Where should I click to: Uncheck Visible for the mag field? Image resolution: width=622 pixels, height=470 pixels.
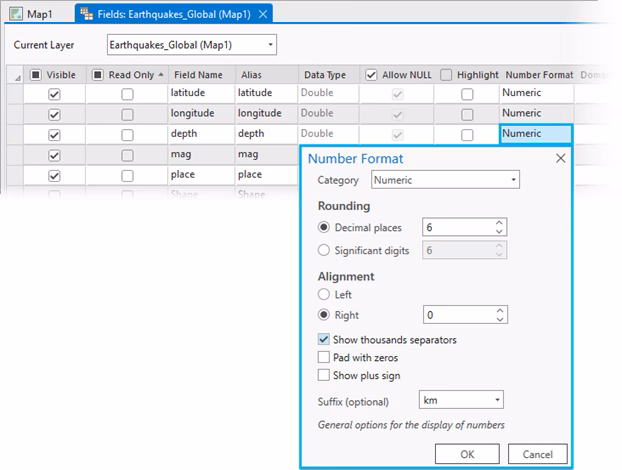54,155
